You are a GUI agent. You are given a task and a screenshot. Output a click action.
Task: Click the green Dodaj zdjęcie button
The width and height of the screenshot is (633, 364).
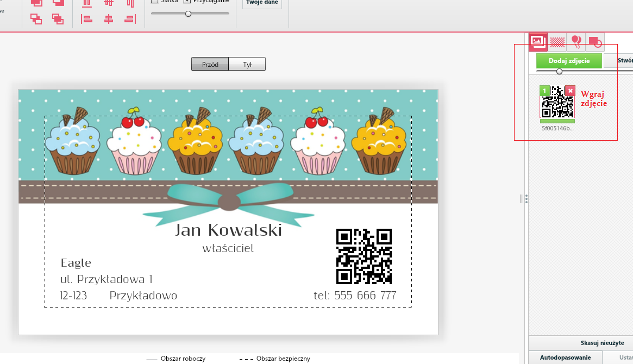pos(569,61)
